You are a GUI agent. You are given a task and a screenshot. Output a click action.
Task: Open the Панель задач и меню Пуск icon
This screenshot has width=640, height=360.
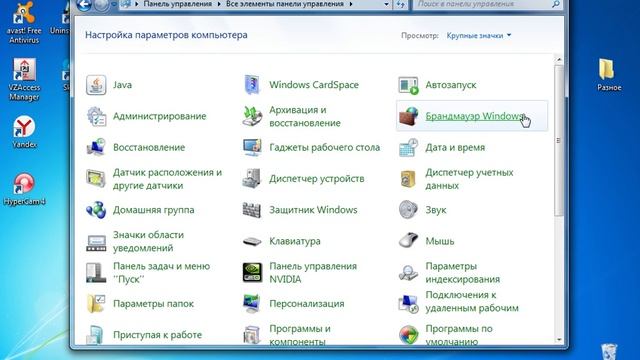[x=96, y=273]
